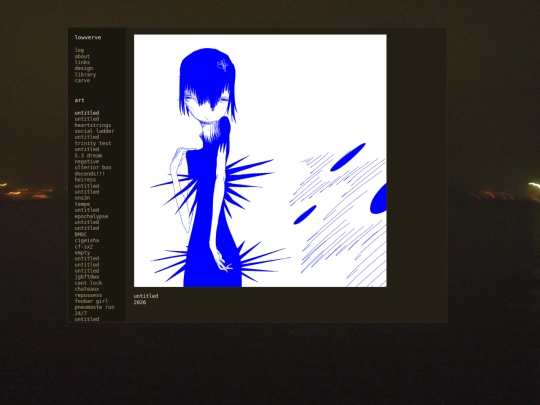View the empty artwork entry
The width and height of the screenshot is (540, 405).
click(82, 253)
